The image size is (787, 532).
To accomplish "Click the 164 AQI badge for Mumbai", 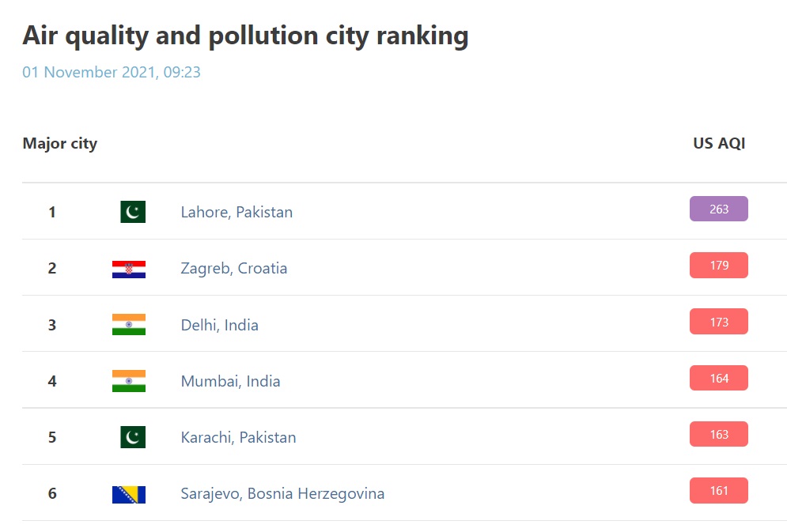I will [718, 378].
